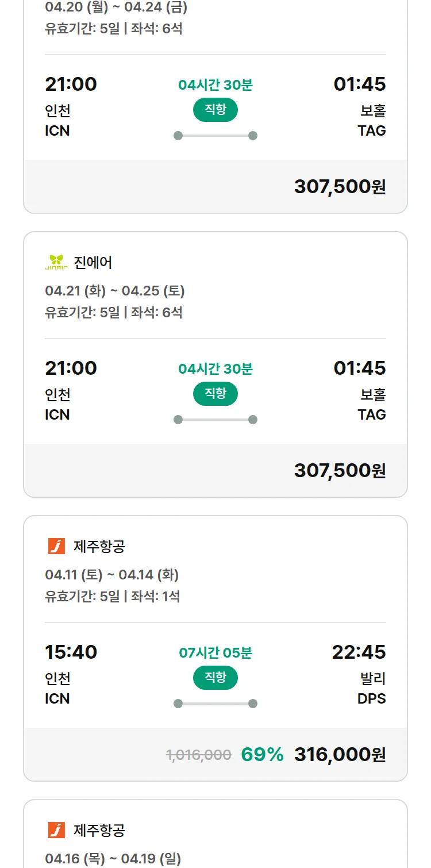This screenshot has height=868, width=431.
Task: Click the Jeju Air logo on 04.16 flight card
Action: 56,830
